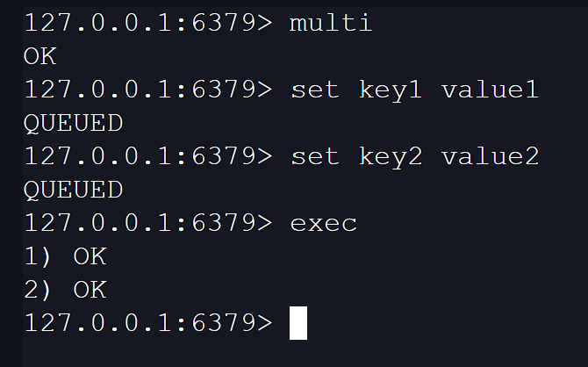Click "value2" in the second set command

click(490, 156)
